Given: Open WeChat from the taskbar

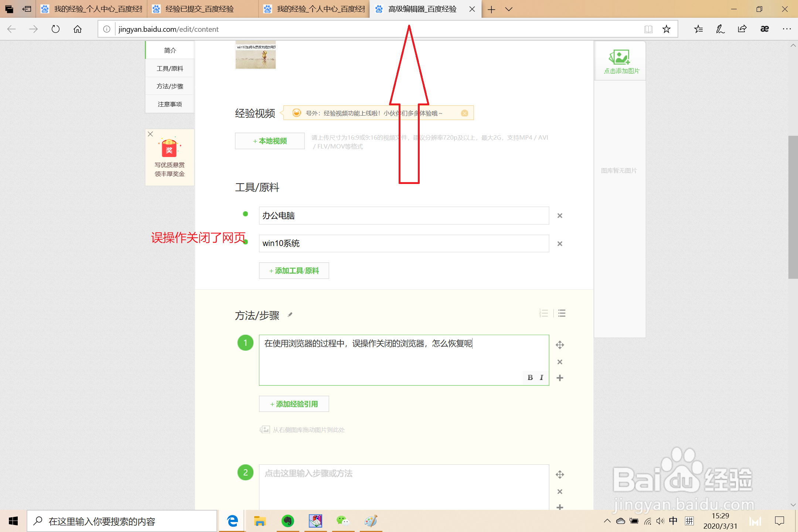Looking at the screenshot, I should point(343,521).
